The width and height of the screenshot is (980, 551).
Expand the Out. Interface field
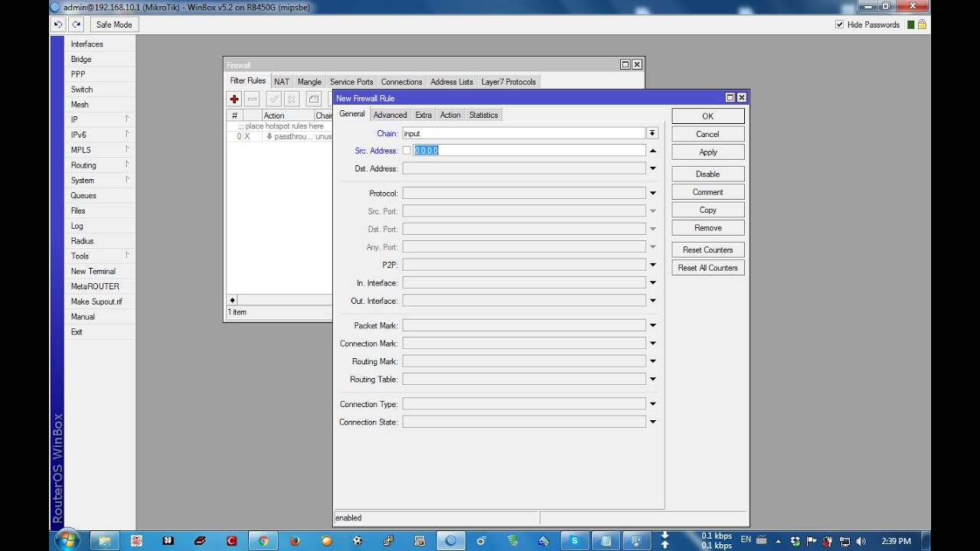tap(653, 301)
